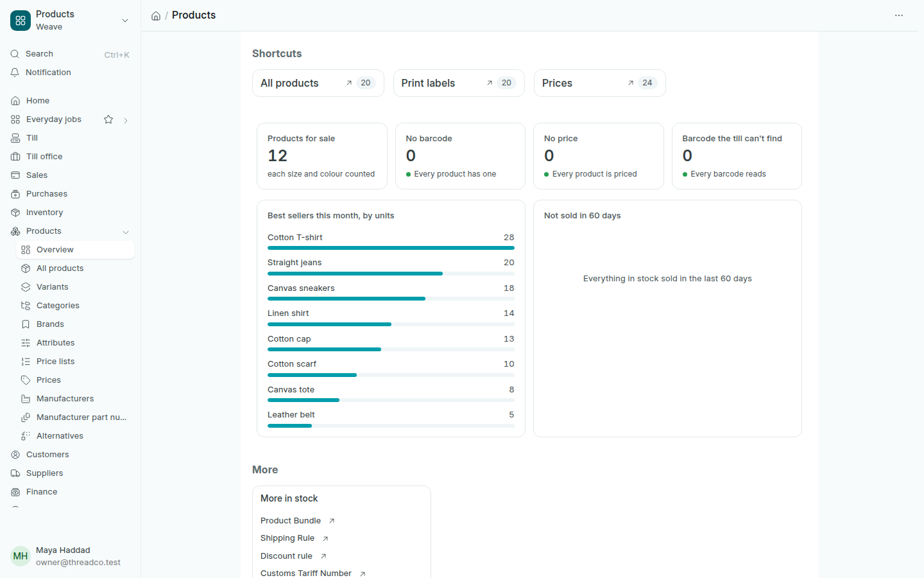The height and width of the screenshot is (578, 924).
Task: Open the No barcode stat card
Action: [460, 156]
